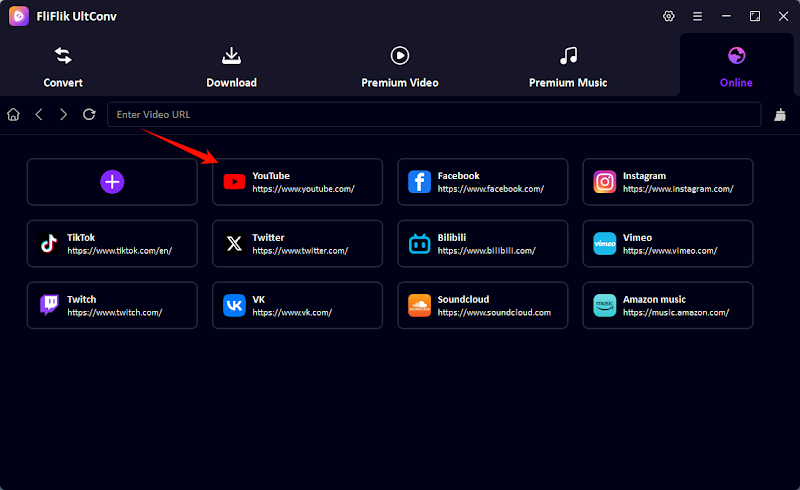Click the TikTok logo icon
This screenshot has height=490, width=800.
(49, 243)
